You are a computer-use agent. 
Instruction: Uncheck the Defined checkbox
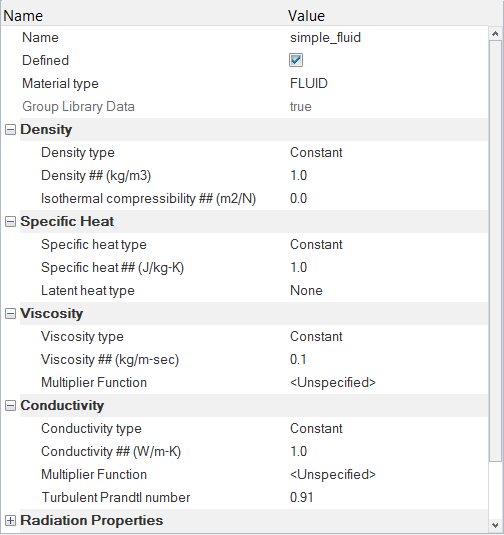pyautogui.click(x=296, y=60)
